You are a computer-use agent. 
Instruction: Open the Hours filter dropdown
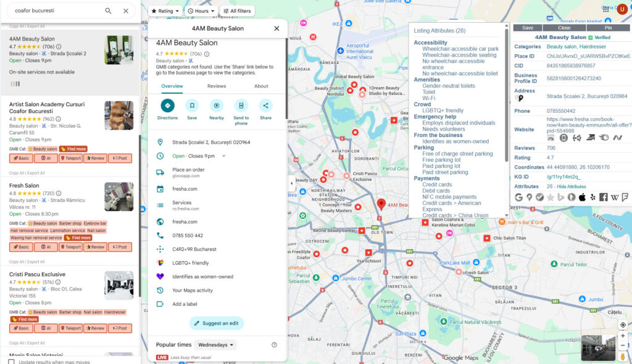[201, 11]
